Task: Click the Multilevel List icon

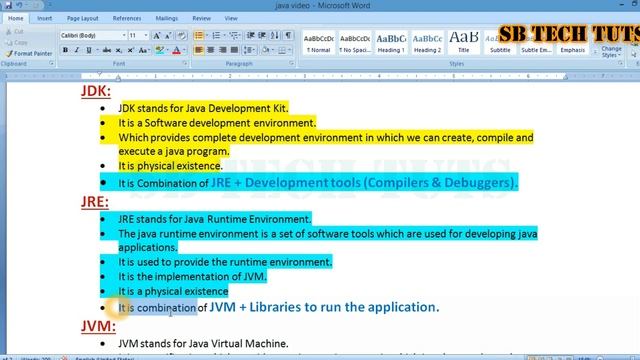Action: [234, 36]
